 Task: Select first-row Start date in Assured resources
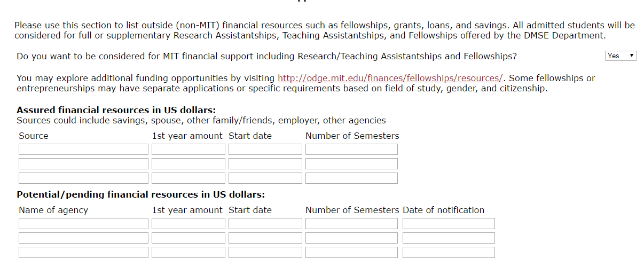click(x=265, y=150)
